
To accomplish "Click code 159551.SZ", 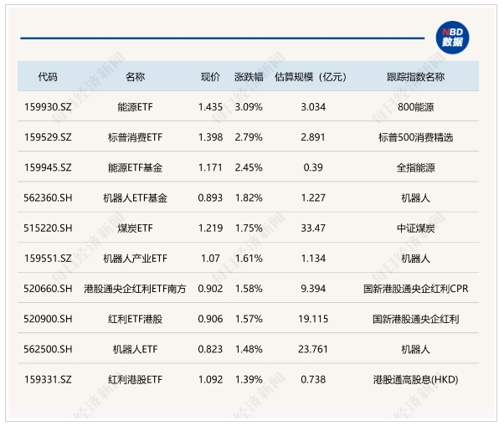I will click(48, 259).
